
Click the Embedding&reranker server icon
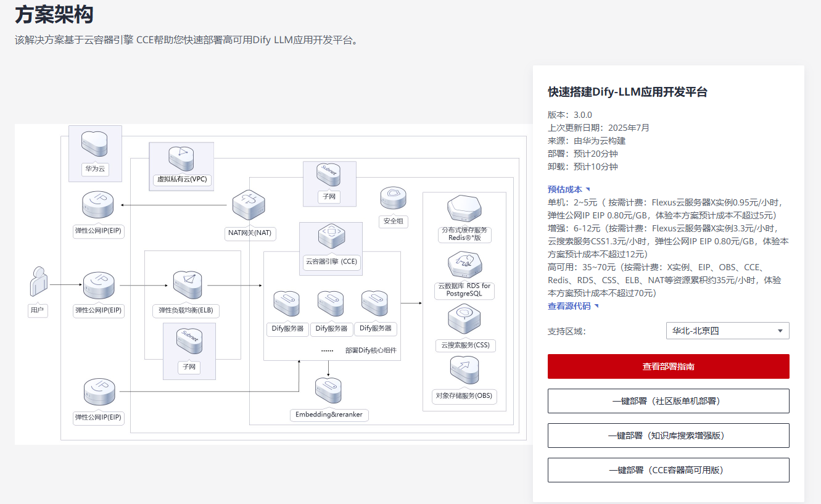328,391
